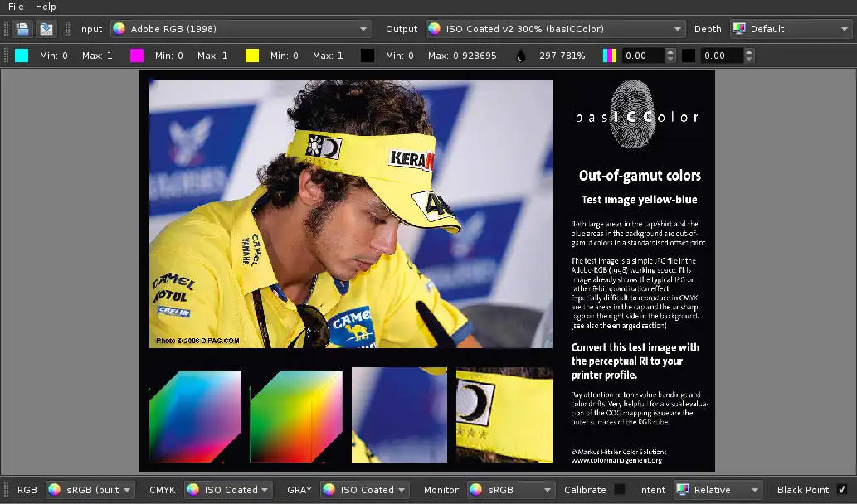This screenshot has width=857, height=504.
Task: Open the RGB profile dropdown (sRGB built)
Action: tap(90, 490)
